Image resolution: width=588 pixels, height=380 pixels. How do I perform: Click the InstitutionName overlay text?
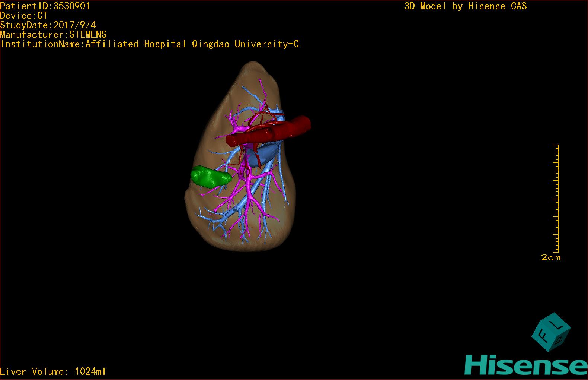click(x=150, y=44)
